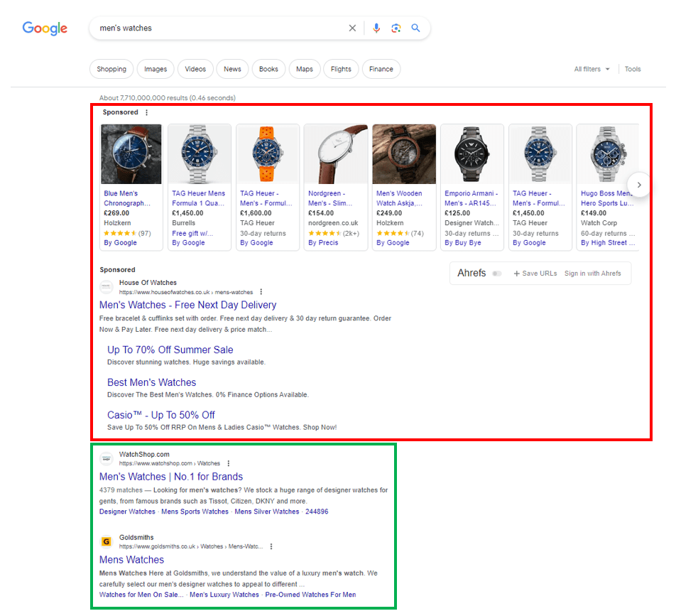Click the Free gift offer on Burrells card
The width and height of the screenshot is (676, 616).
[192, 233]
